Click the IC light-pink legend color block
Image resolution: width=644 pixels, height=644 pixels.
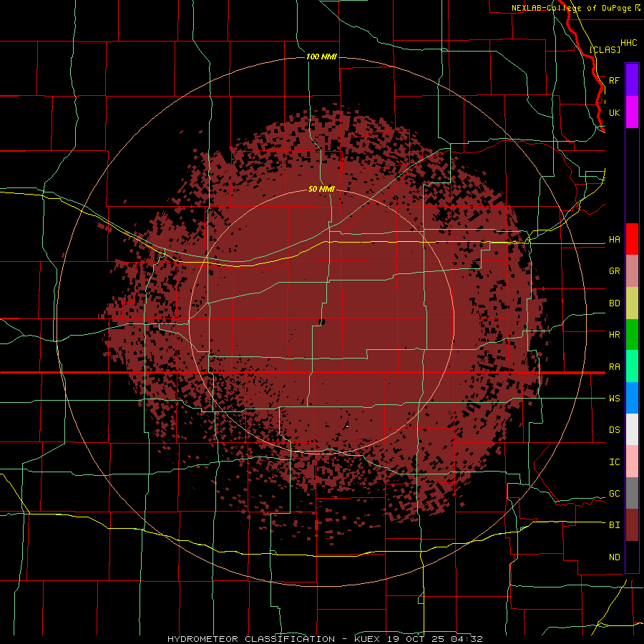click(632, 462)
